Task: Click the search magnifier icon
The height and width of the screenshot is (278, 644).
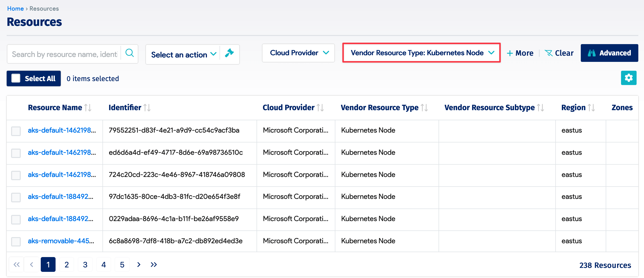Action: click(129, 53)
